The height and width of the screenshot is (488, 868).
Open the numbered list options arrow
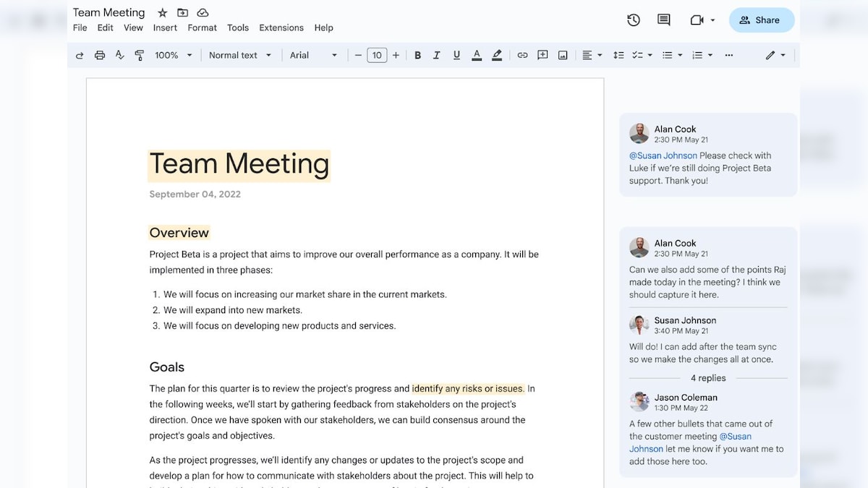point(710,55)
